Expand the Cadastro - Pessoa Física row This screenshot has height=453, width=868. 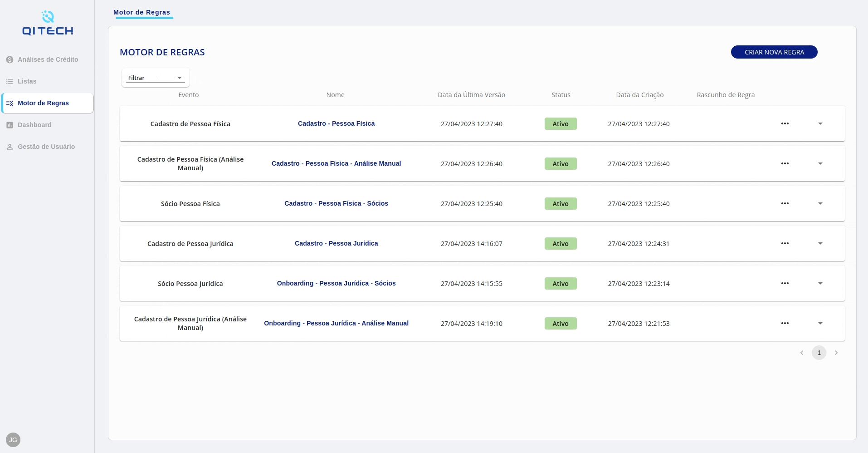[820, 123]
